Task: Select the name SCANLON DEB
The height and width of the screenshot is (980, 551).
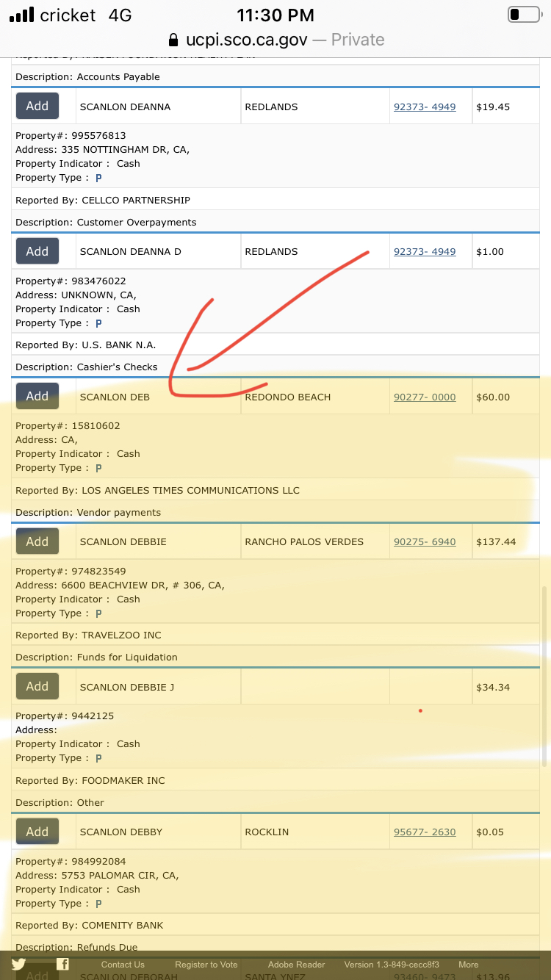Action: [x=115, y=397]
